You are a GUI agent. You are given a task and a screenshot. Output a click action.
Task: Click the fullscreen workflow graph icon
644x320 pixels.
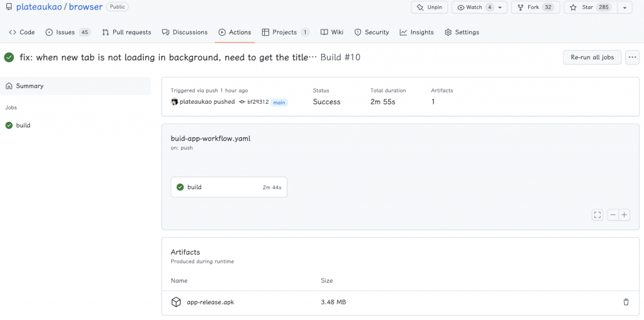(x=597, y=215)
